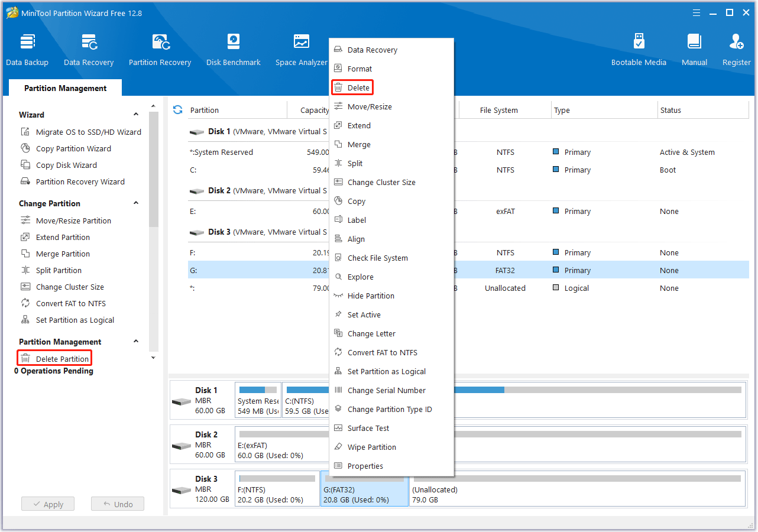Select Hide Partition in context menu
The width and height of the screenshot is (758, 532).
coord(391,296)
